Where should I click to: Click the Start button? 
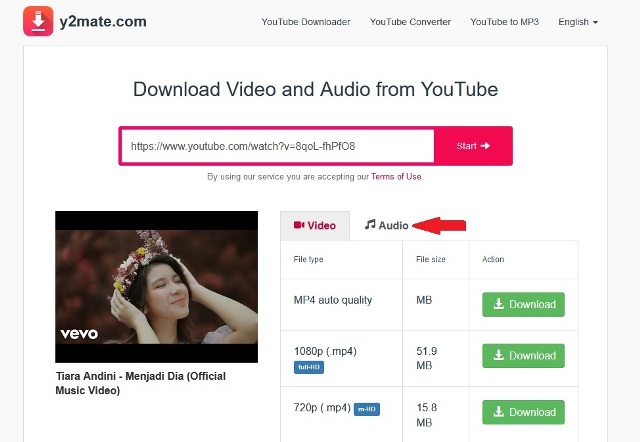coord(473,146)
